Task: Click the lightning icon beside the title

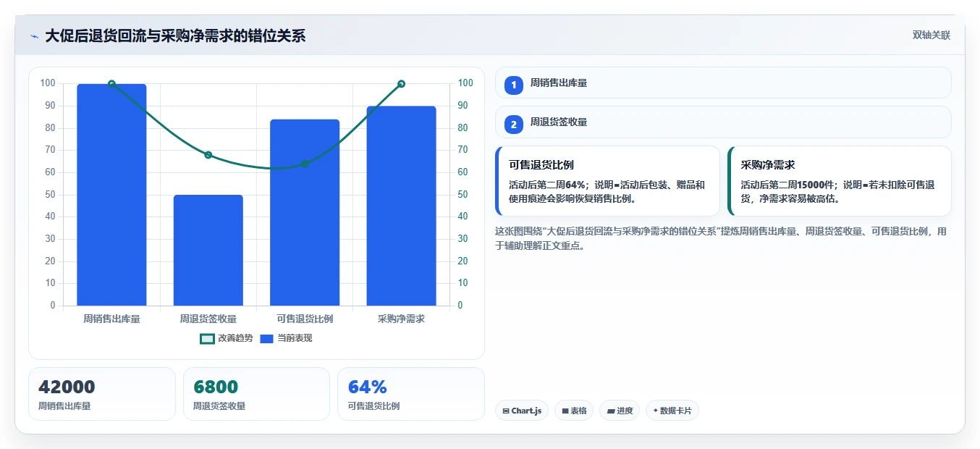Action: click(x=34, y=36)
